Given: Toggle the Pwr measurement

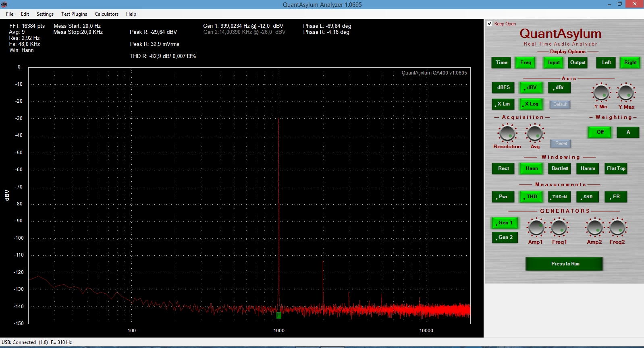Looking at the screenshot, I should click(503, 197).
